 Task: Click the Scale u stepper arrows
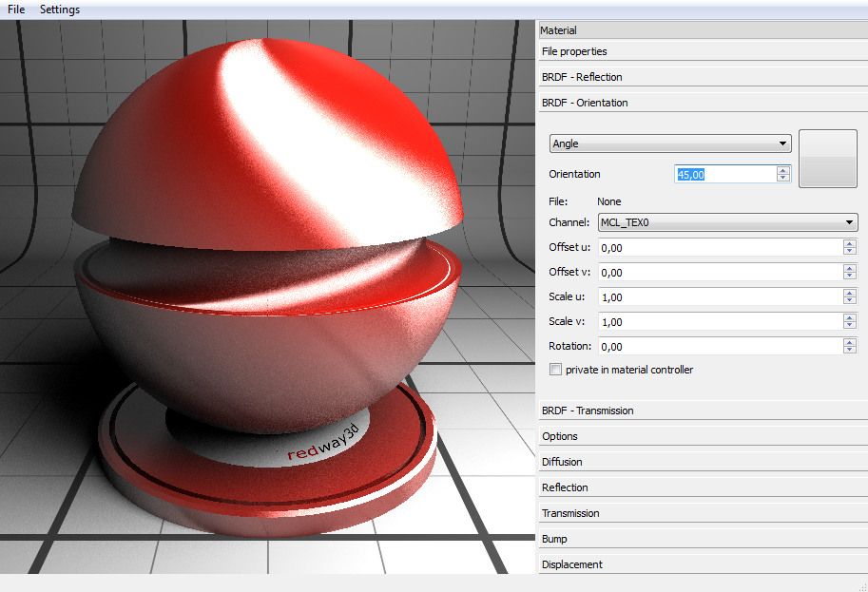tap(850, 297)
